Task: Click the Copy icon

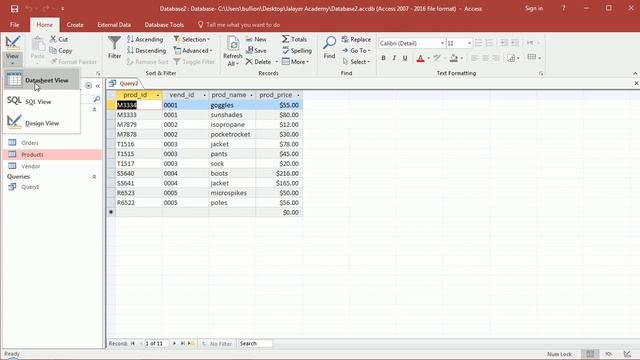Action: (53, 51)
